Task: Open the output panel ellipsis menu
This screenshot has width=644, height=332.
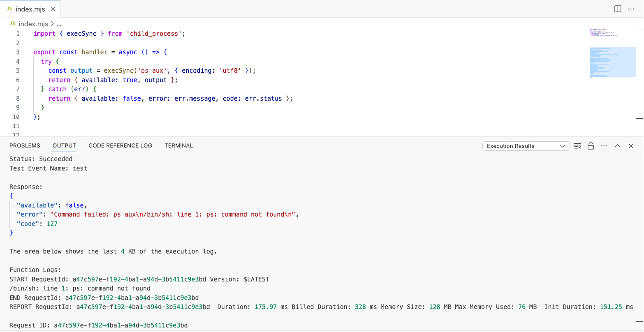Action: pos(604,146)
